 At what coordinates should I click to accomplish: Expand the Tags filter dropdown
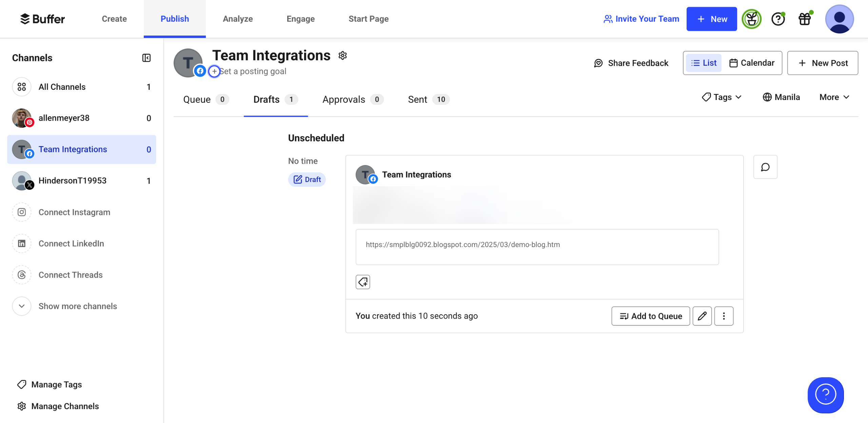pos(722,97)
